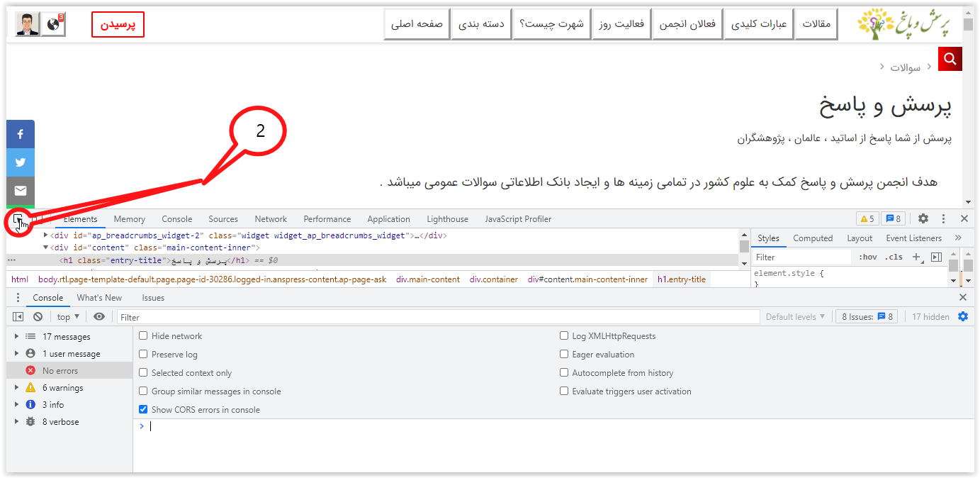Click the inspect element picker icon
Image resolution: width=980 pixels, height=478 pixels.
[18, 219]
